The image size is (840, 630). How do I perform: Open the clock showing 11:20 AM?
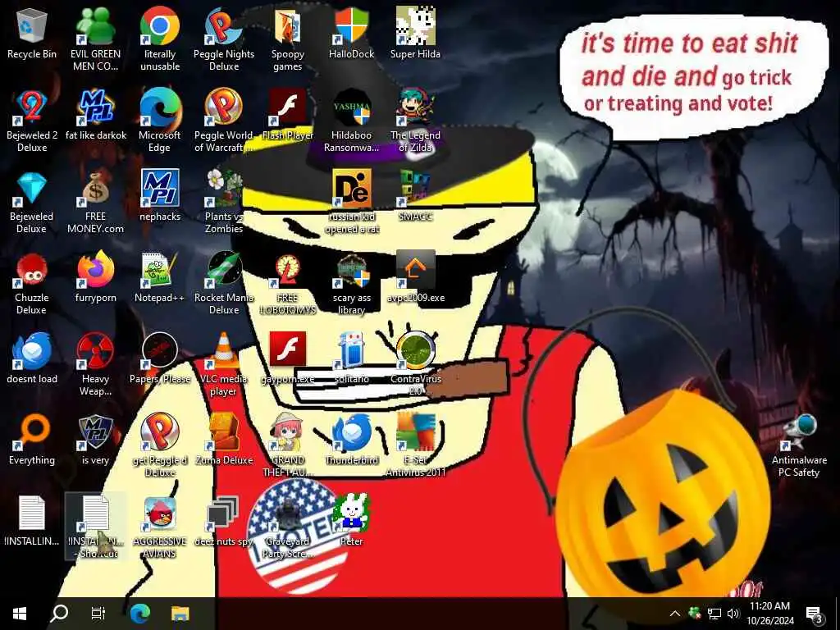pos(769,614)
